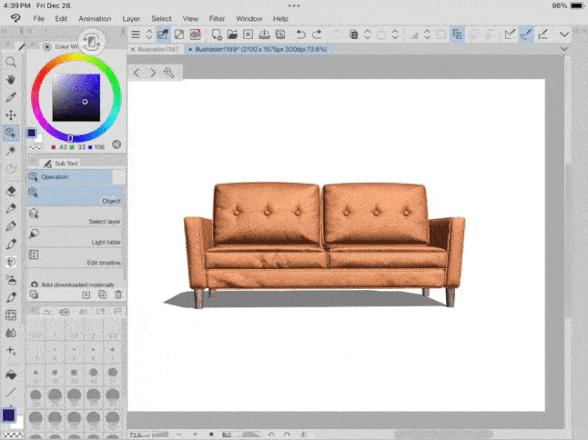
Task: Expand the command bar overflow chevron
Action: (x=564, y=35)
